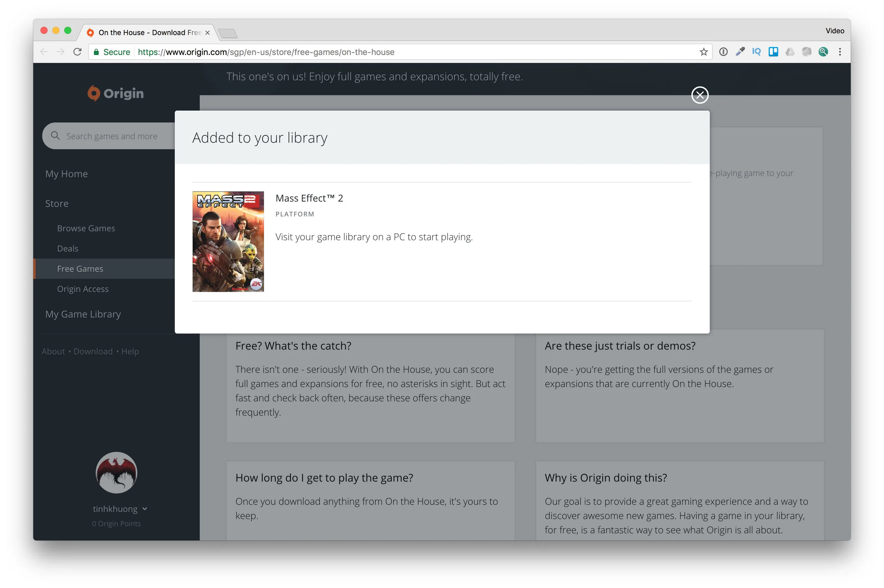Click the green Secure padlock icon
Image resolution: width=884 pixels, height=588 pixels.
coord(96,52)
